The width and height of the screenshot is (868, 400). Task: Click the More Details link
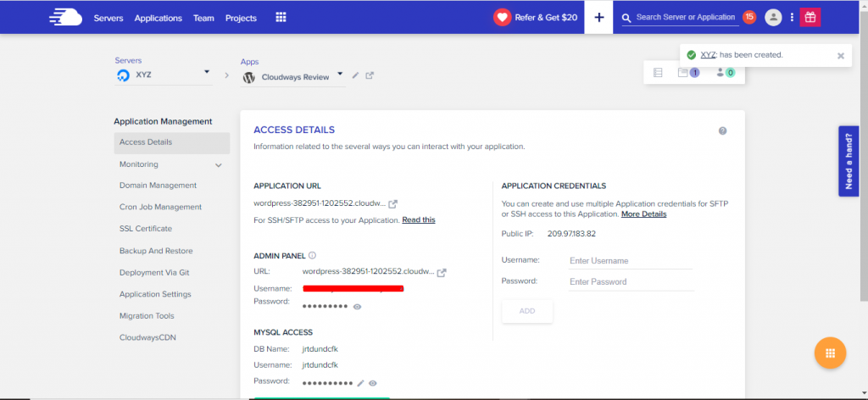tap(643, 214)
